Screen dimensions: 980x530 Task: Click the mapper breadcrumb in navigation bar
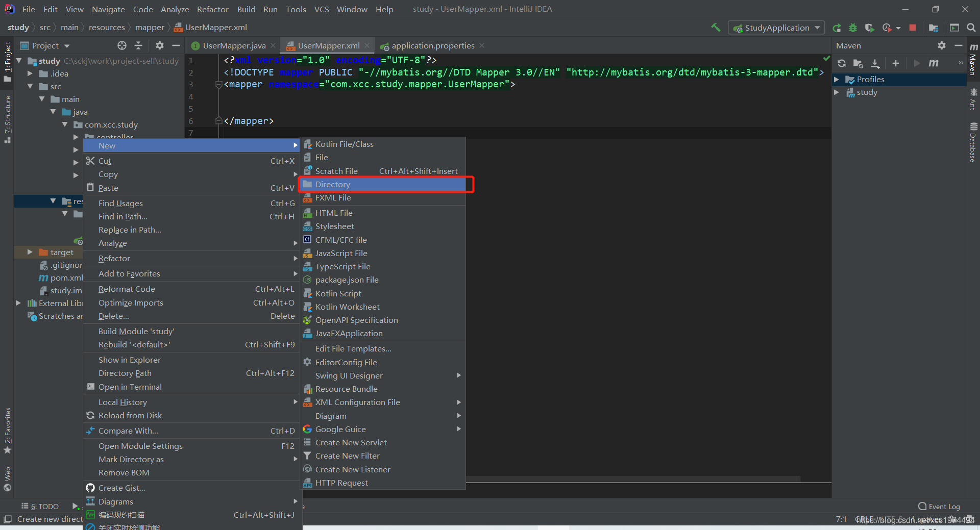(150, 28)
